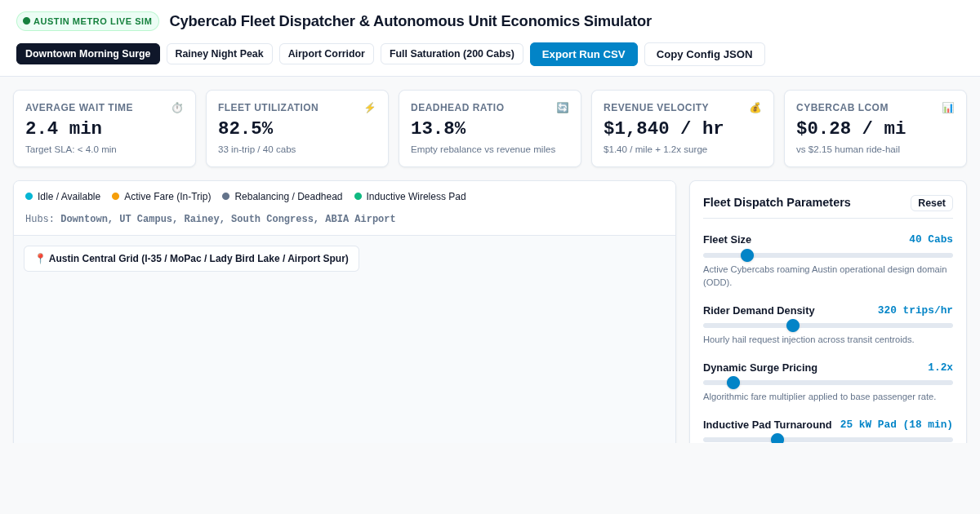980x514 pixels.
Task: Click the stopwatch icon on Average Wait Time
Action: click(x=177, y=108)
